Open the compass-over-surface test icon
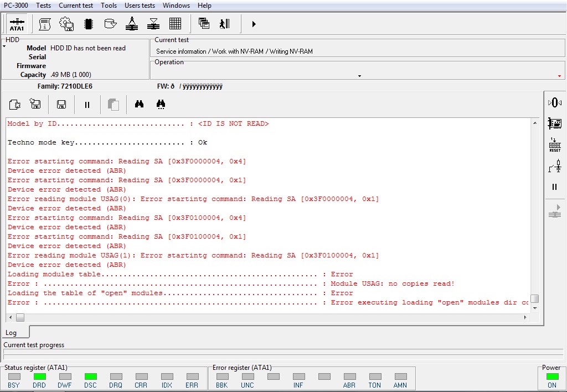Screen dimensions: 567x392 [132, 24]
